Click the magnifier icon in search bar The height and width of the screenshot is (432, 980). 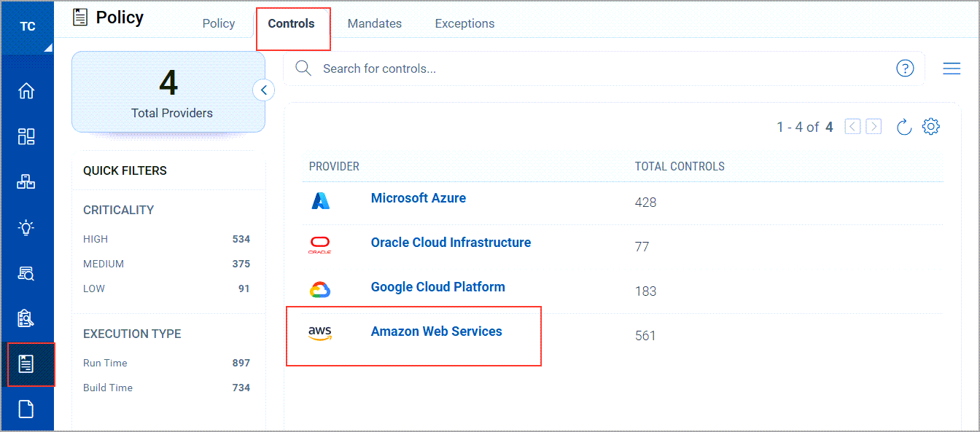click(x=303, y=68)
